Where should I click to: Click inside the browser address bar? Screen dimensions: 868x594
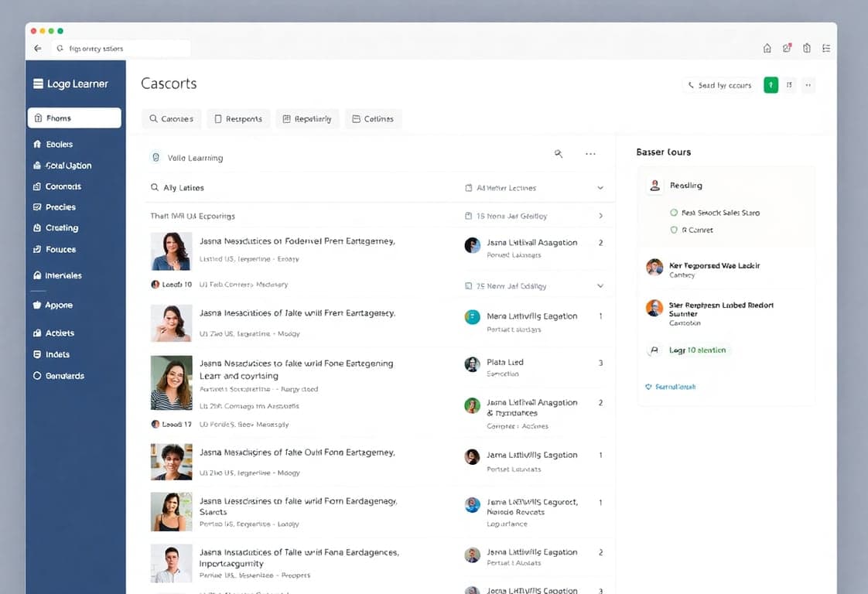120,47
